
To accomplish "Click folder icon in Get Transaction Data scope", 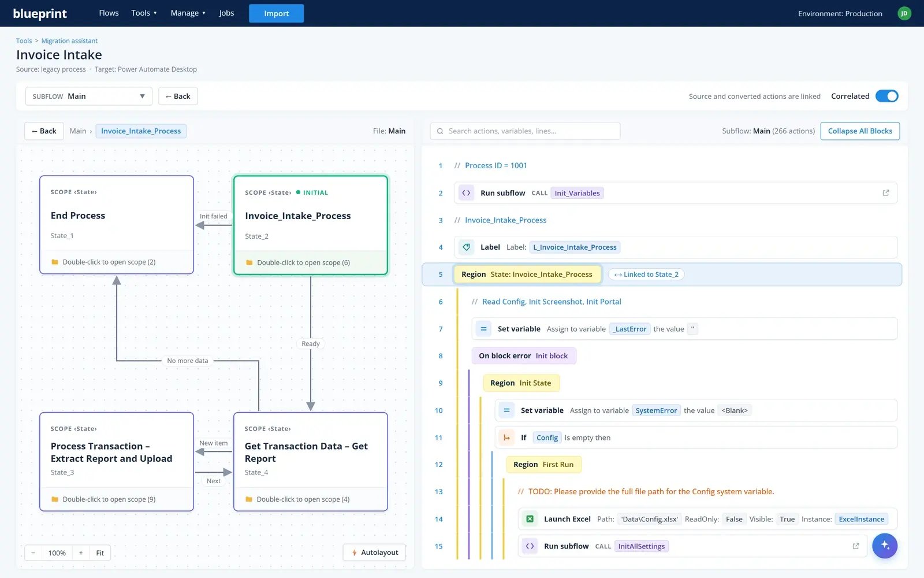I will tap(249, 499).
